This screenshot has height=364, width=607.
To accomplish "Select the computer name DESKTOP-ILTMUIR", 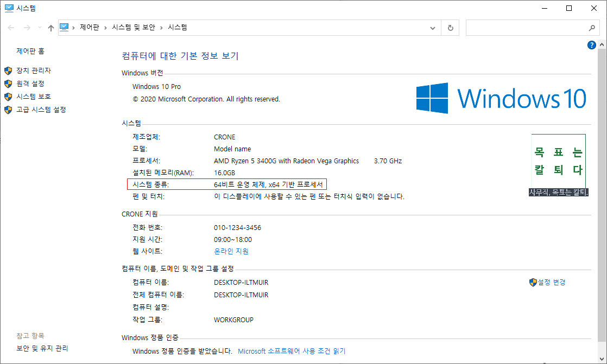I will (241, 283).
